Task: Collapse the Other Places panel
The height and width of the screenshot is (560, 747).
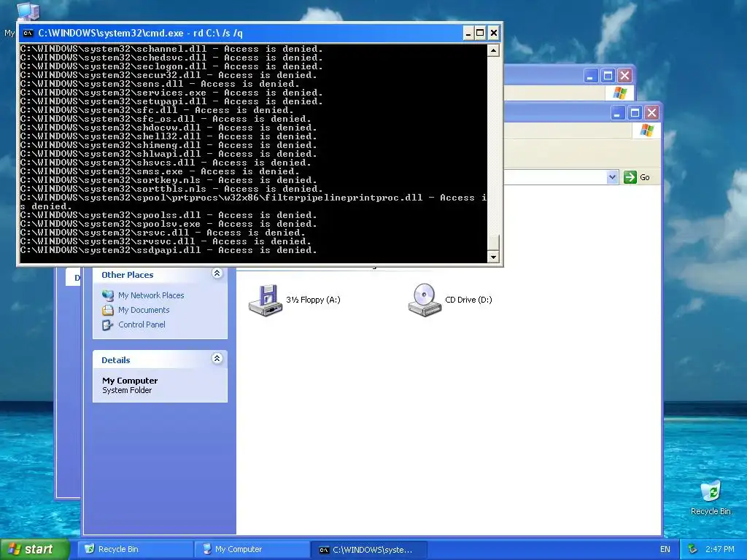Action: coord(217,273)
